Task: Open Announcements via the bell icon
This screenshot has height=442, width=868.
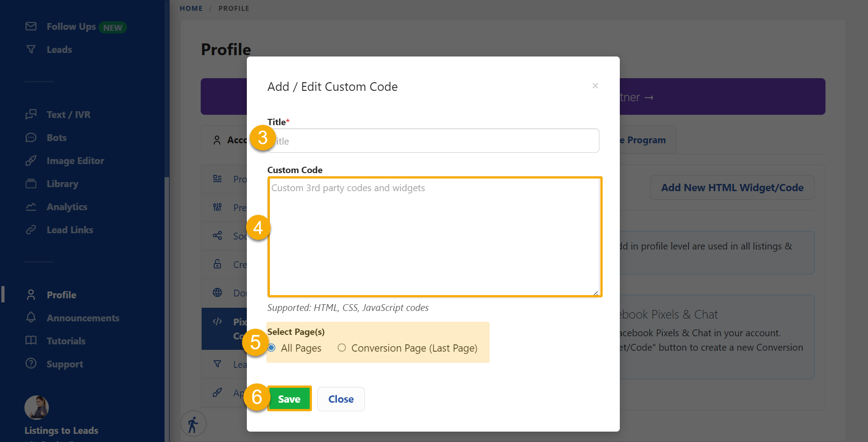Action: (83, 318)
